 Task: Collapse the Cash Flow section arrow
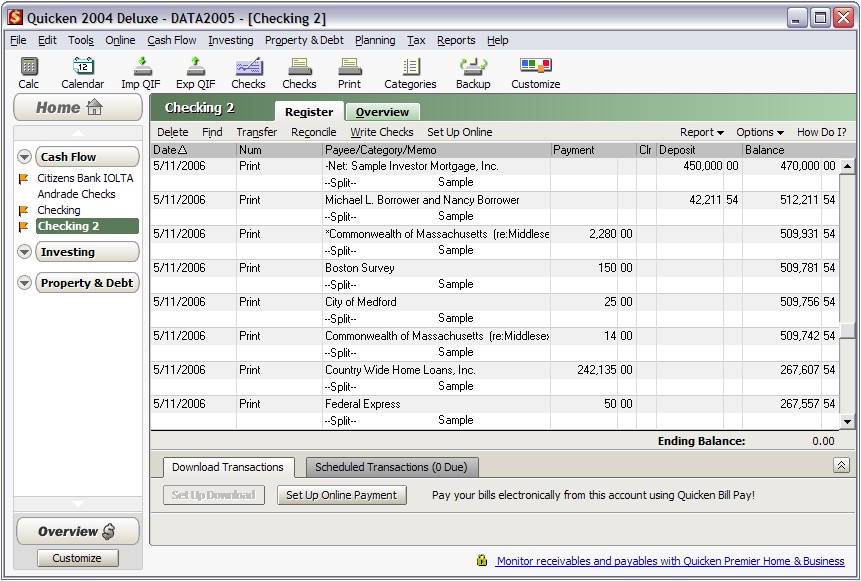24,157
